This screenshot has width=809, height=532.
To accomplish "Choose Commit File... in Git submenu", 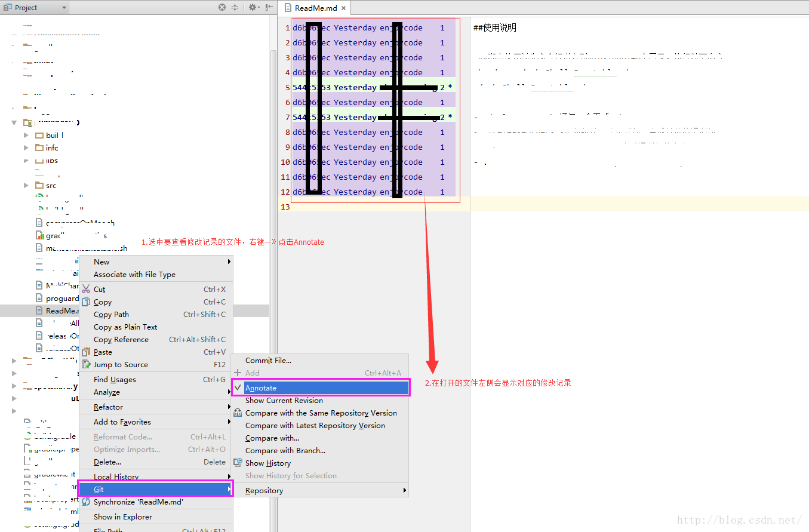I will (x=268, y=360).
